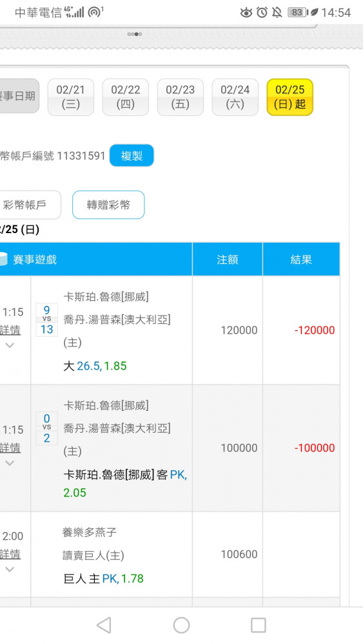The image size is (363, 644).
Task: Tap the coin stack icon beside 賽事遊戲
Action: (3, 260)
